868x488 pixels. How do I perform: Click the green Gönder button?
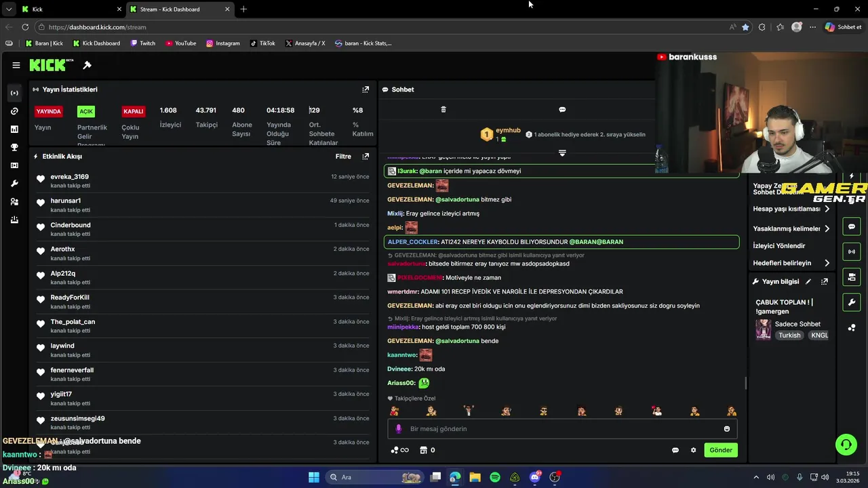(x=721, y=450)
